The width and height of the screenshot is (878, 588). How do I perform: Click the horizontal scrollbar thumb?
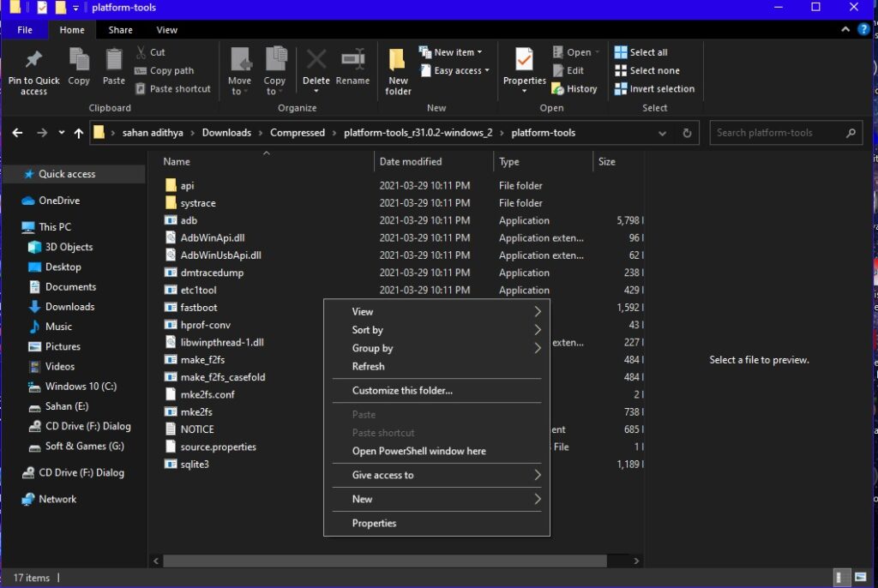(385, 561)
